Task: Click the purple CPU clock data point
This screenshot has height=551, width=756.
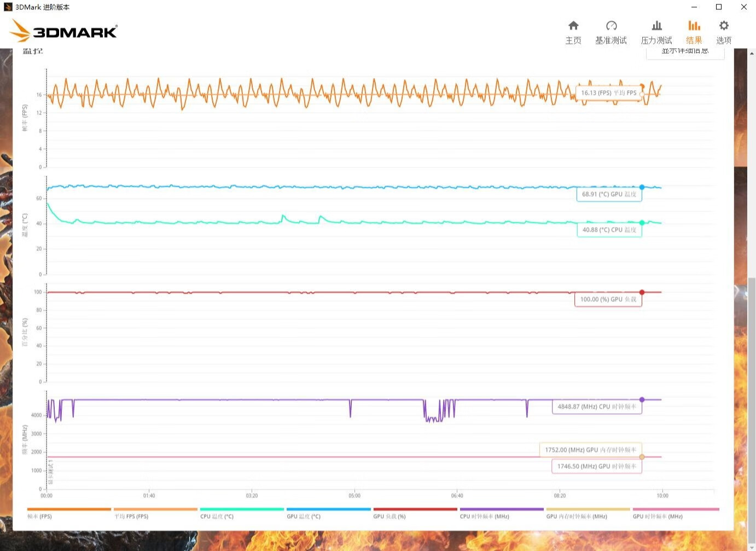Action: pos(642,399)
